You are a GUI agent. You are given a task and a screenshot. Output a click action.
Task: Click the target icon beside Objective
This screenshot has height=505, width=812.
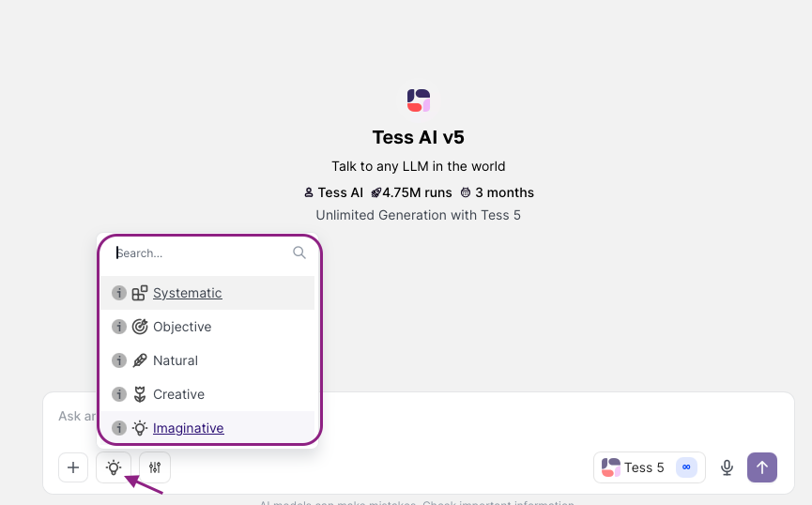(140, 327)
